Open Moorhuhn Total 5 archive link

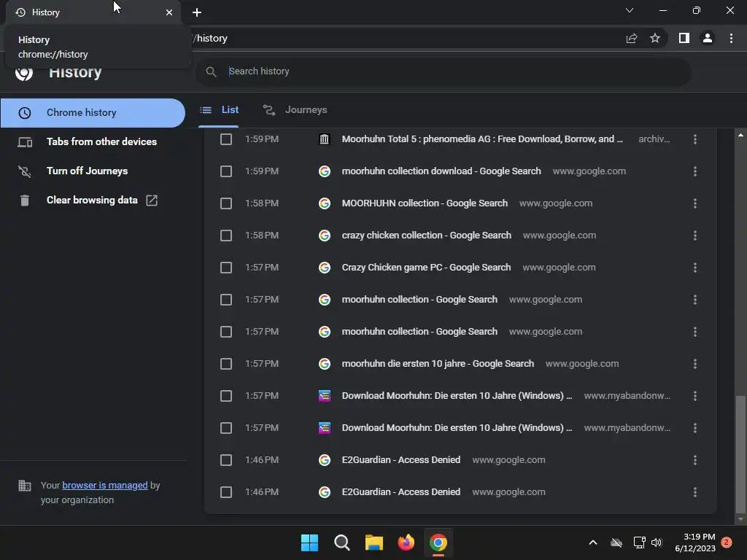(x=482, y=139)
